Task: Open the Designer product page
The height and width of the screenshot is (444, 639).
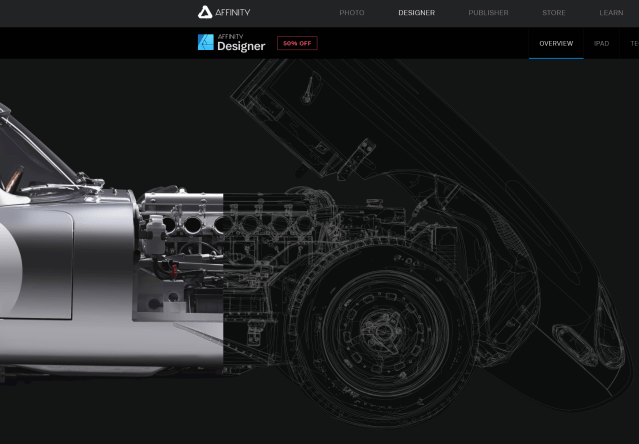Action: point(416,13)
